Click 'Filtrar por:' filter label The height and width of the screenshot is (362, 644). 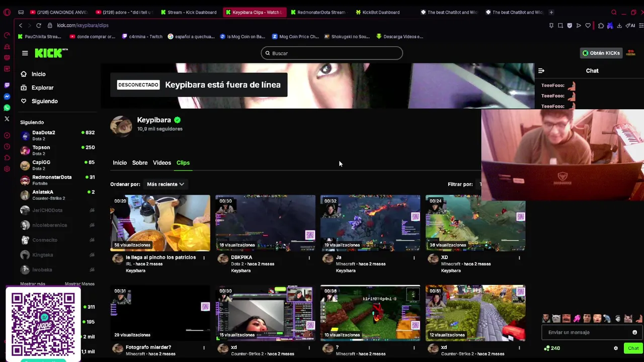(460, 184)
